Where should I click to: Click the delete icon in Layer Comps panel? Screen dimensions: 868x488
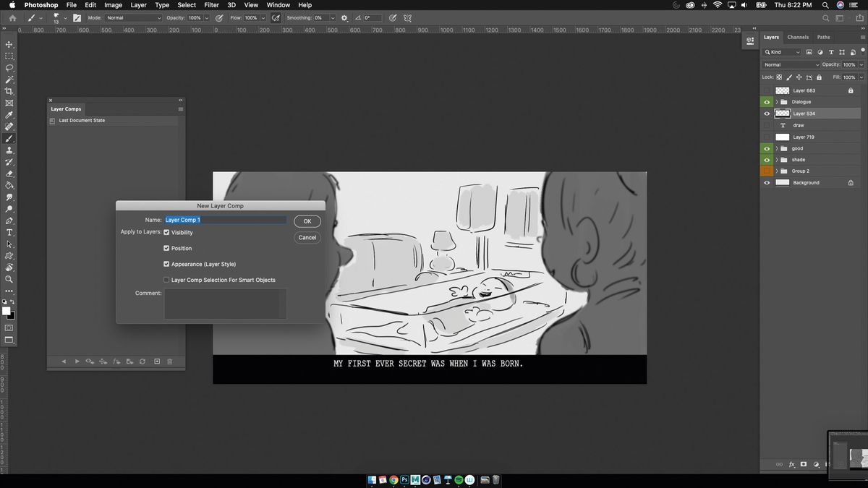[x=169, y=361]
